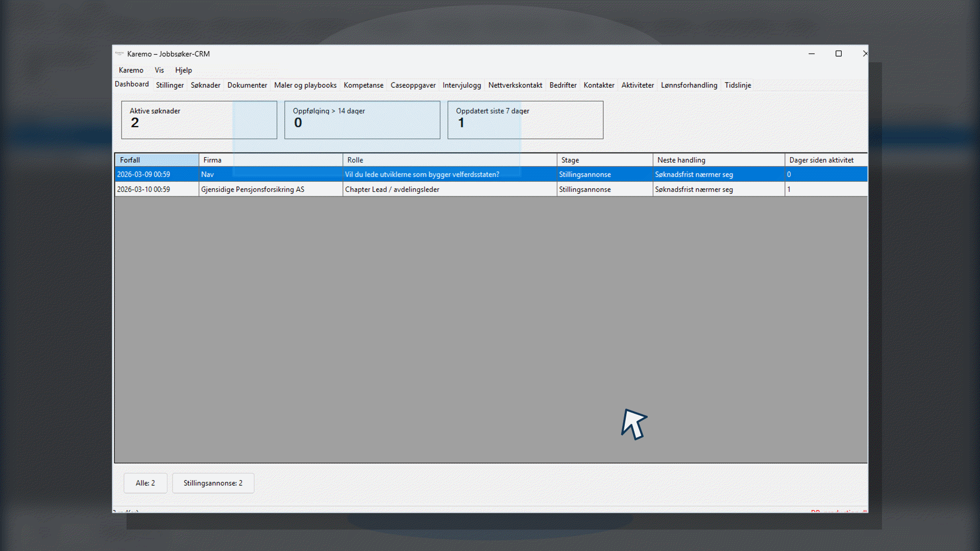This screenshot has width=980, height=551.
Task: Open the Kontakter tab
Action: point(599,85)
